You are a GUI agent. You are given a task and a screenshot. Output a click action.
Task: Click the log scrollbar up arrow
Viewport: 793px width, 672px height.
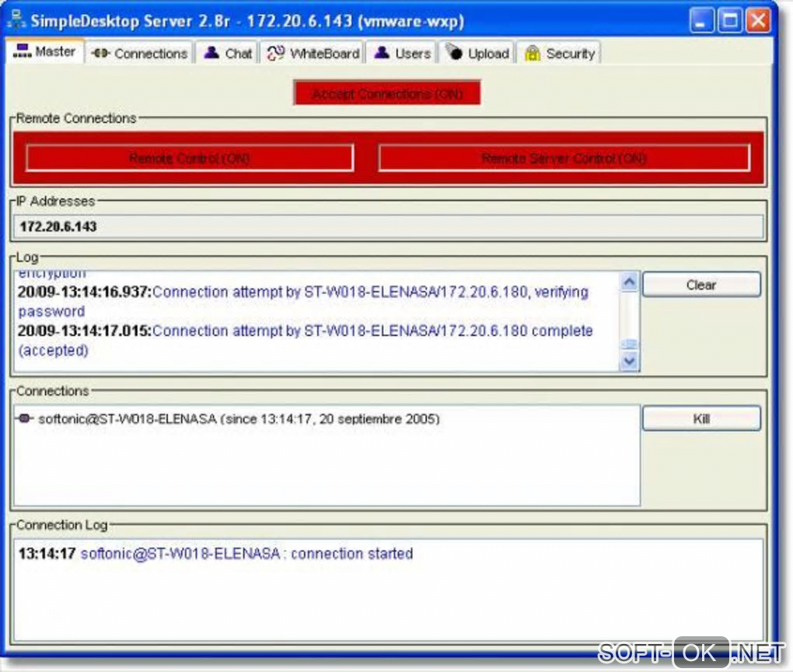click(x=629, y=282)
